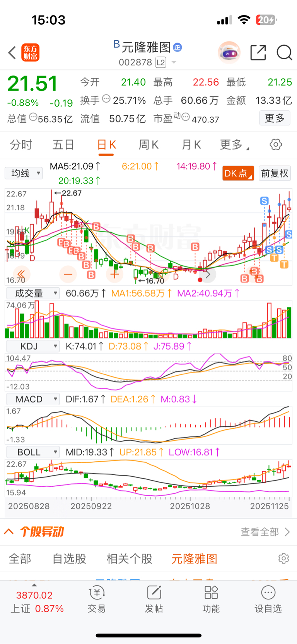The height and width of the screenshot is (644, 297).
Task: Tap the 22.67 high price label
Action: click(x=72, y=193)
